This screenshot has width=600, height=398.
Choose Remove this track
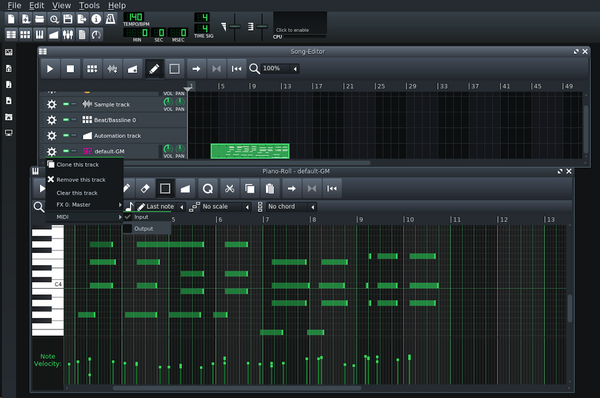click(85, 179)
